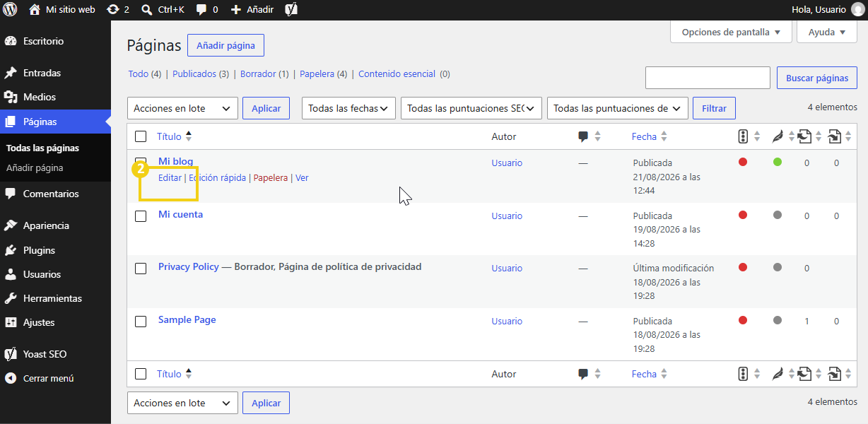Click the Yoast SEO sidebar icon
868x424 pixels.
point(11,354)
